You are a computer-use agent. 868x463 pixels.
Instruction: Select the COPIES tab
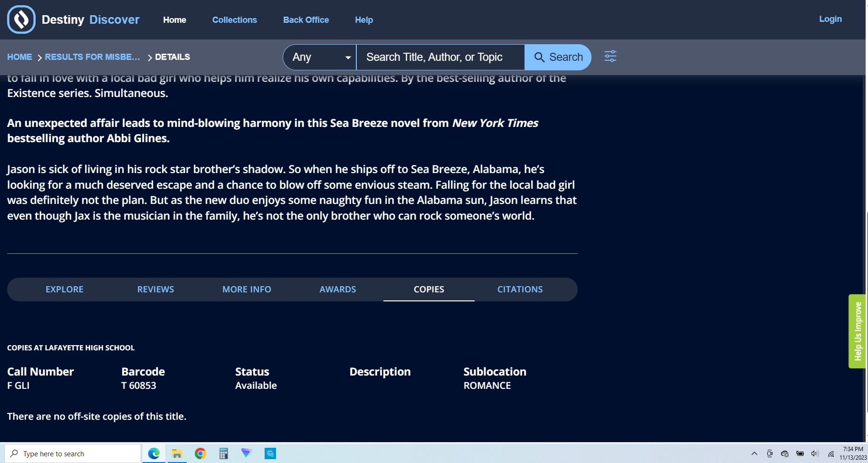429,289
